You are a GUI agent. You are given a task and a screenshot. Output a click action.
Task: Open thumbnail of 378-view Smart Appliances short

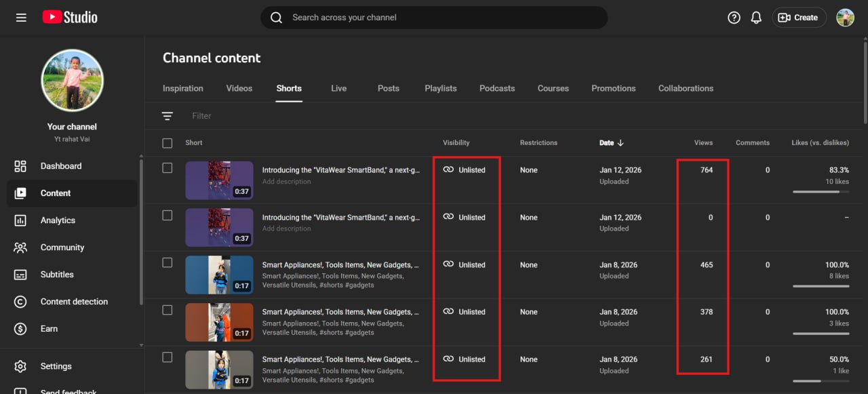[219, 322]
